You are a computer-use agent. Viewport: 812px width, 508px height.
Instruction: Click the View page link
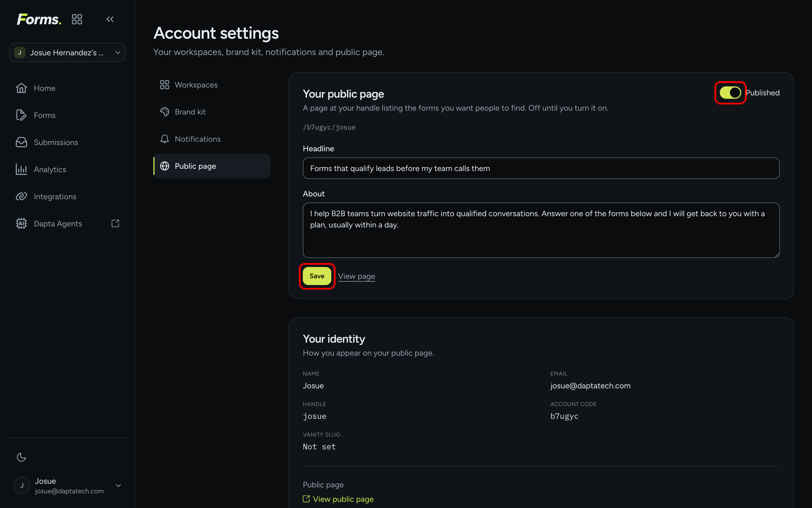[x=356, y=276]
